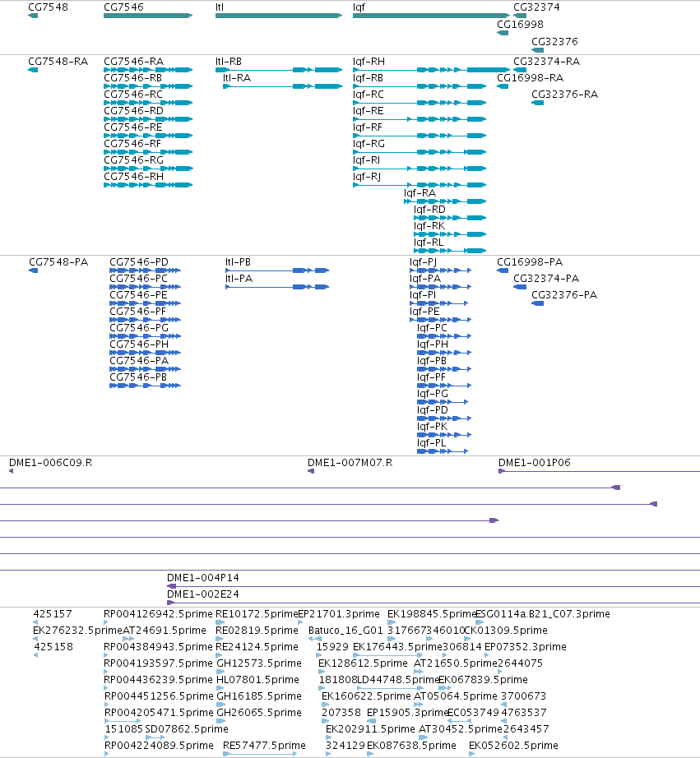Select the CG32376-PA protein label

point(564,295)
